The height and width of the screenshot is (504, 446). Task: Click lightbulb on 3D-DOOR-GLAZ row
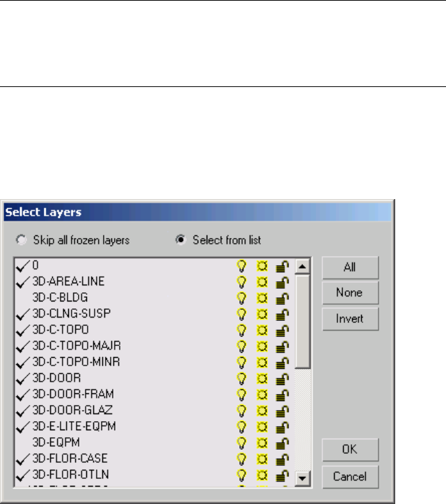pyautogui.click(x=241, y=411)
